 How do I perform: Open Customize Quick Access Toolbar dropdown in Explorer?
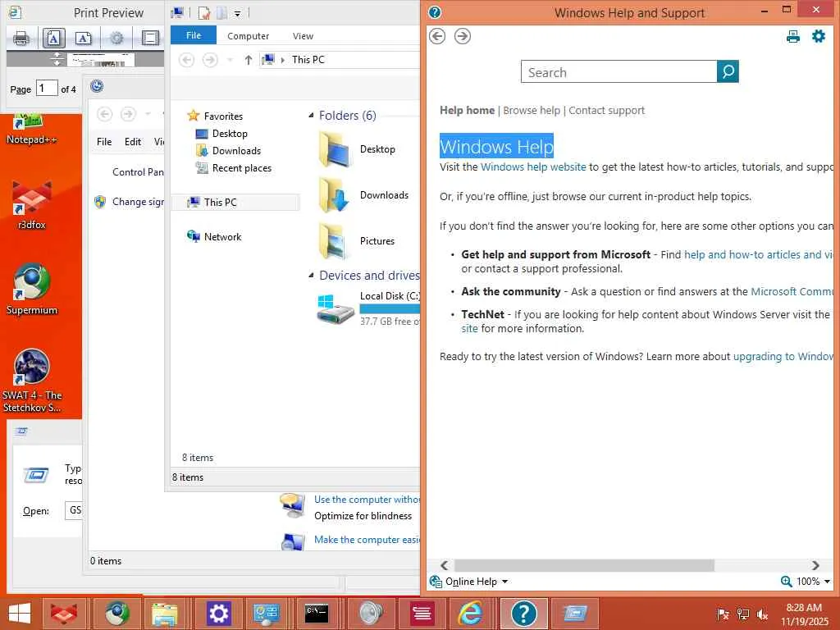point(237,14)
